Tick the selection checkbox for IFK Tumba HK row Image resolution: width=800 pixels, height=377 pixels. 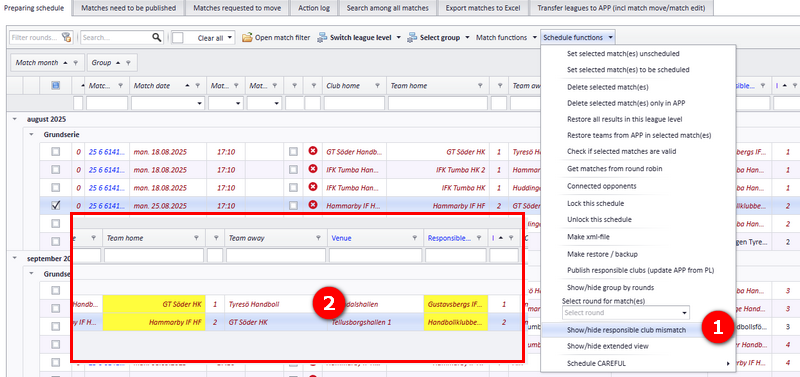pos(55,188)
